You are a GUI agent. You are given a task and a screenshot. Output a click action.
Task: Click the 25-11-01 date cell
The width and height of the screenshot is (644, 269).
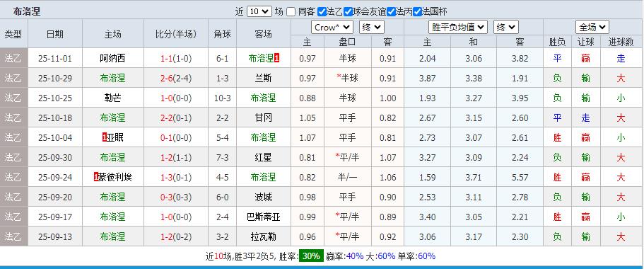click(x=55, y=59)
